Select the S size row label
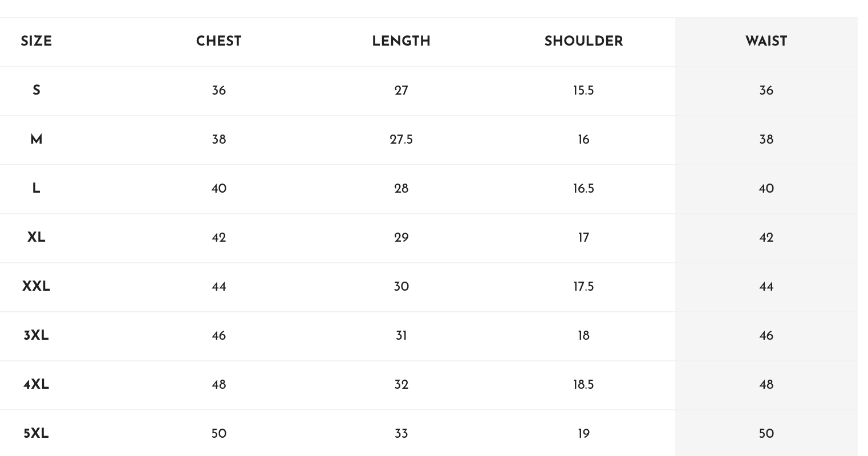 click(36, 91)
